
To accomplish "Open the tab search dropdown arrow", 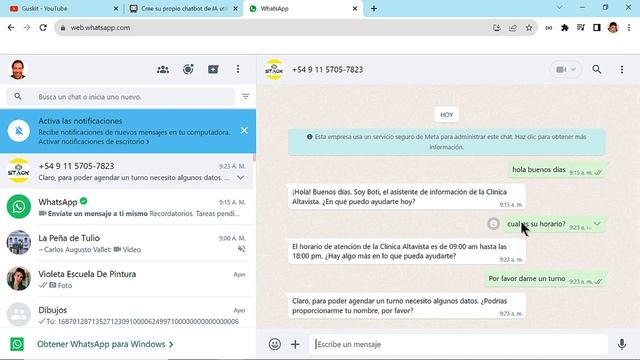I will click(x=560, y=7).
